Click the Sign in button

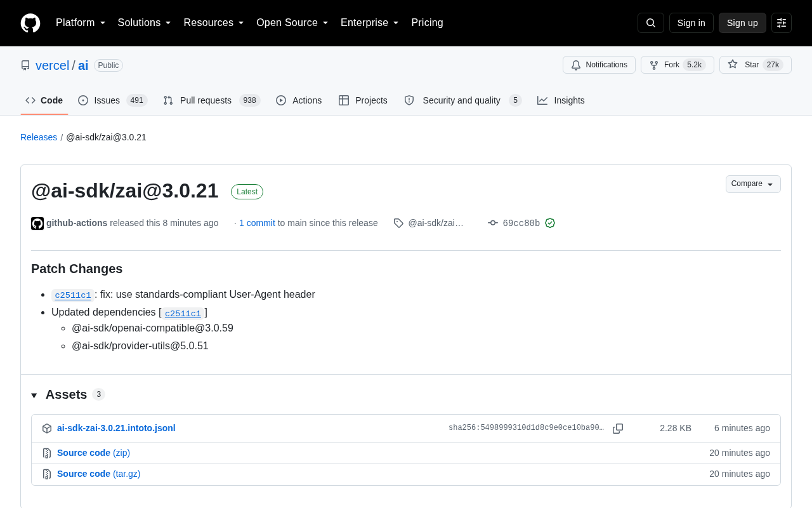(x=691, y=23)
